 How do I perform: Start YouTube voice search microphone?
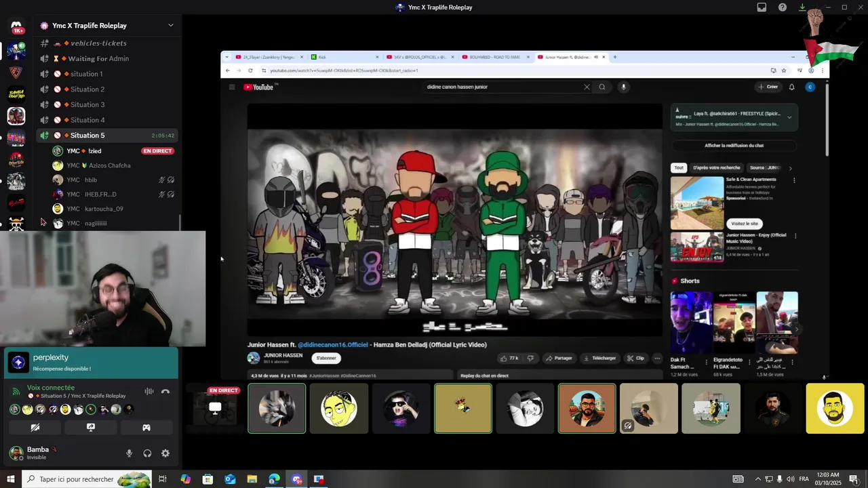pos(624,87)
